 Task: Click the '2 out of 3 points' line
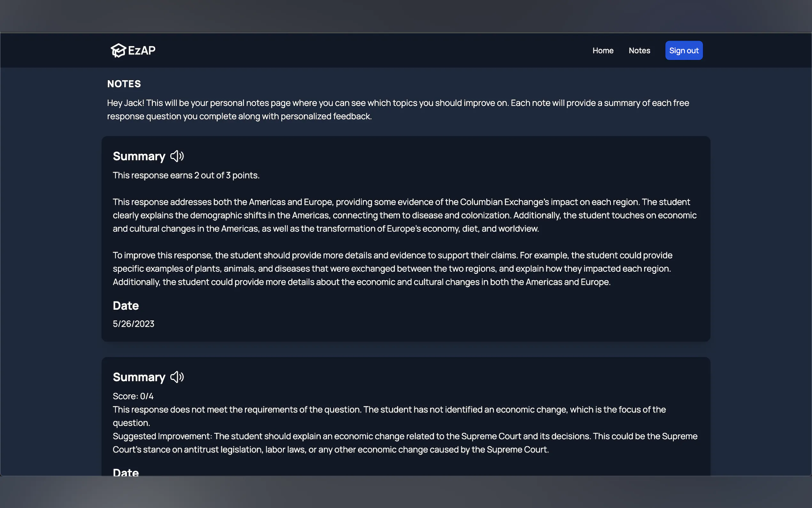[x=186, y=175]
